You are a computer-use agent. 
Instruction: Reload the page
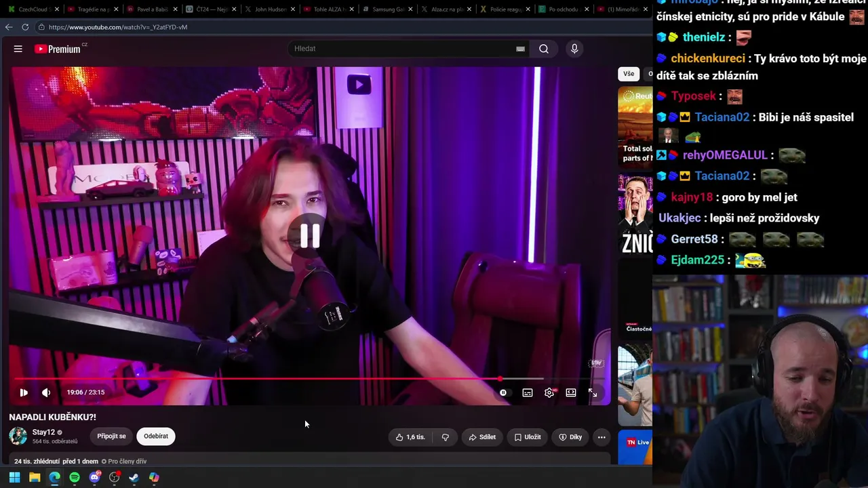click(25, 27)
